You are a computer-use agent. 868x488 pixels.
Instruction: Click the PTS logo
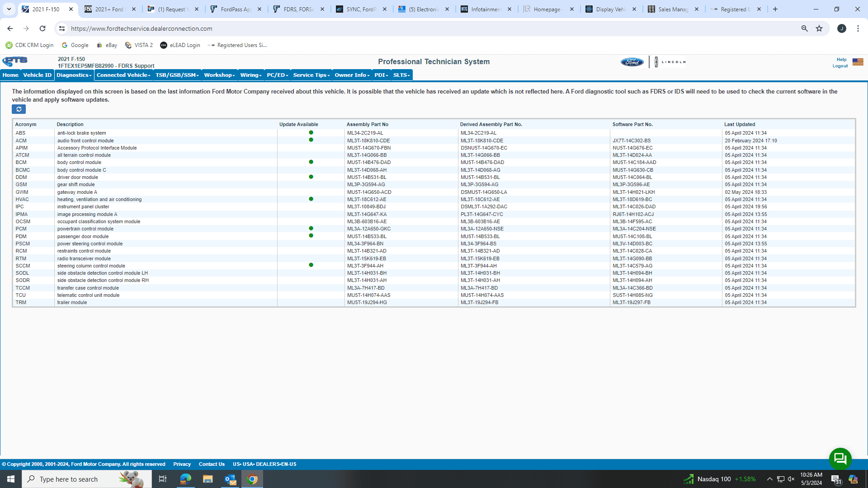click(15, 61)
